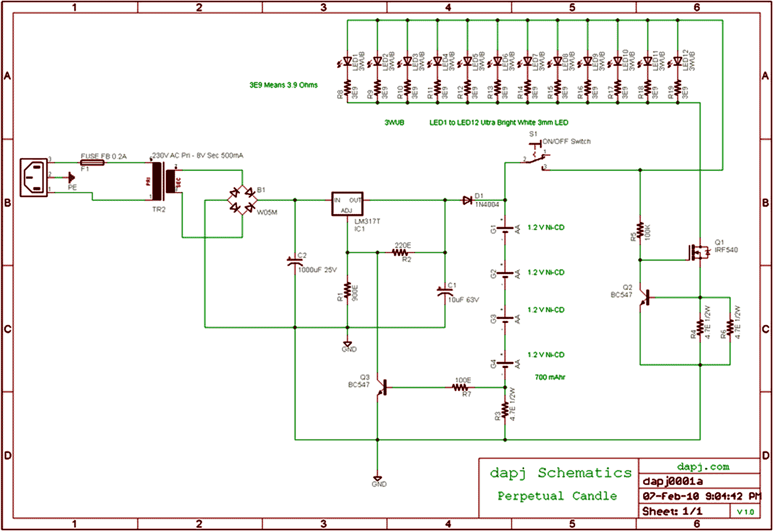The image size is (773, 532).
Task: Click the D1 1N4004 diode symbol
Action: (x=467, y=200)
